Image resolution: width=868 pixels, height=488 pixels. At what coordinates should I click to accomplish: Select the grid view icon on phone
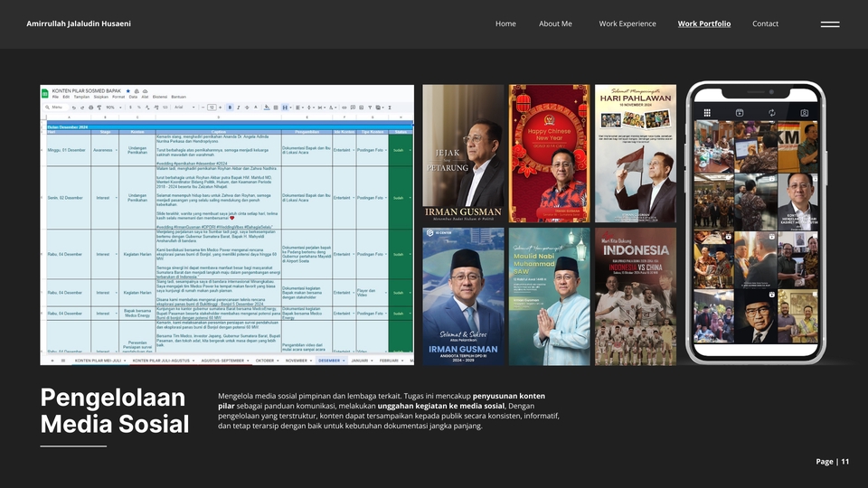pyautogui.click(x=707, y=113)
